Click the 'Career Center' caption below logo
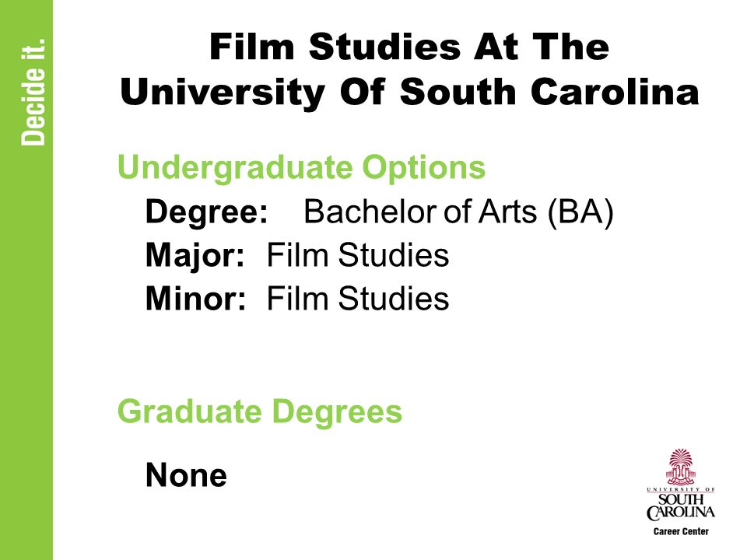Screen dimensions: 747x560 [x=681, y=531]
